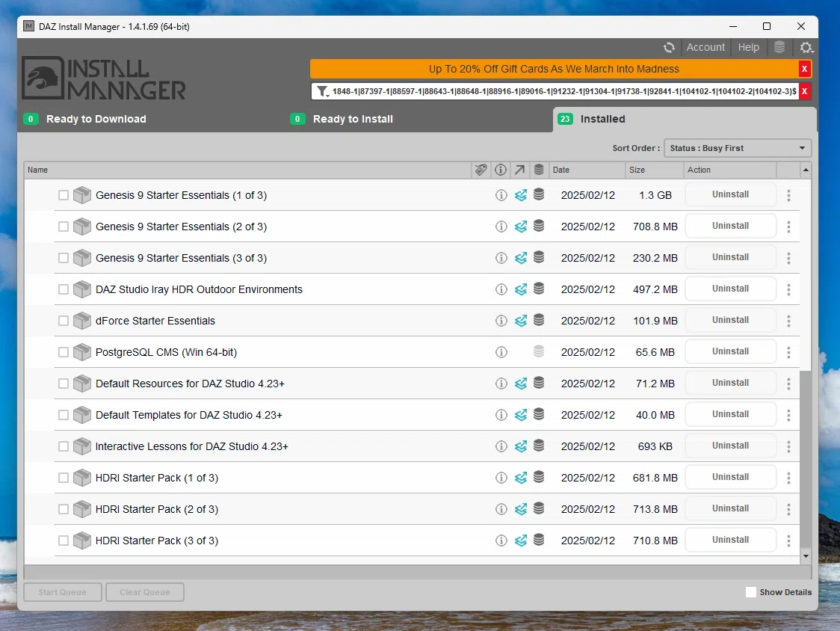Click into the product filter text field
840x631 pixels.
563,91
